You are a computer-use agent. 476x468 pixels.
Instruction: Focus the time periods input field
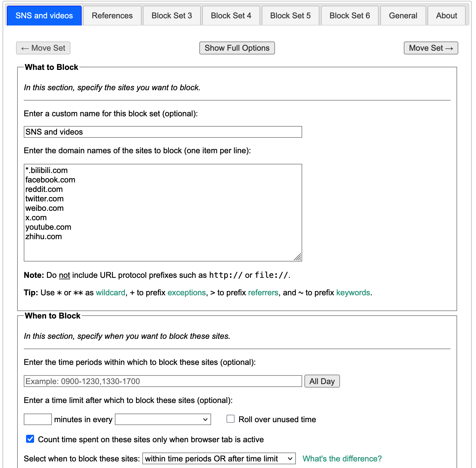(x=163, y=381)
